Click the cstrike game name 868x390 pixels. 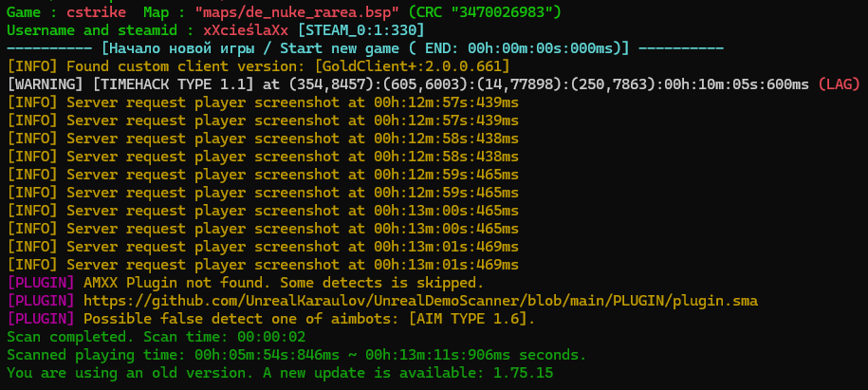96,12
